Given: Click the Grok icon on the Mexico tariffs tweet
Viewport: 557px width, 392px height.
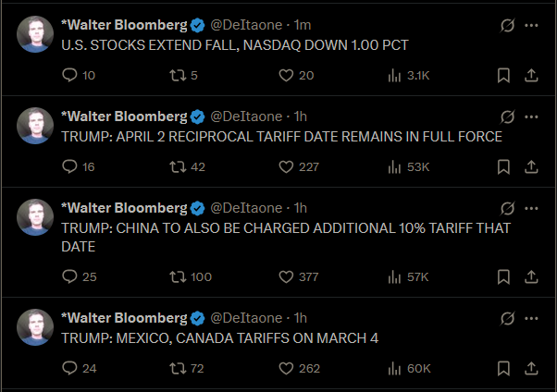Looking at the screenshot, I should point(506,318).
